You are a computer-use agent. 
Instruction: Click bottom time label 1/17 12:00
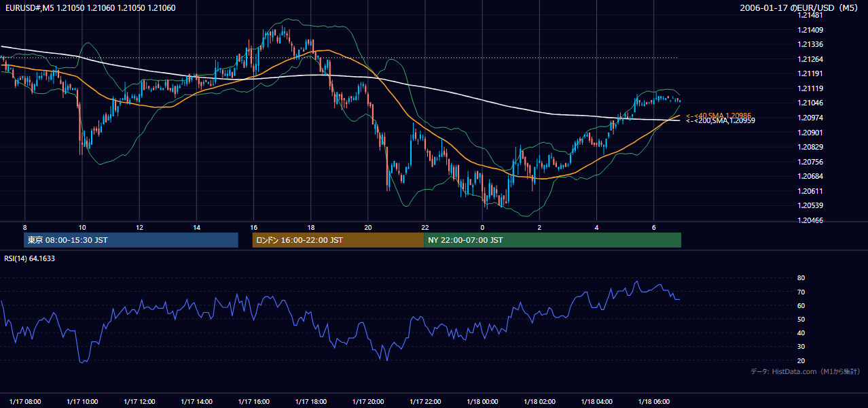(x=140, y=401)
